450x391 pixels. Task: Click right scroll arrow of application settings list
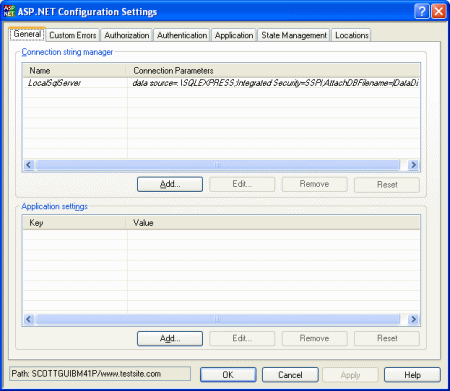[413, 319]
